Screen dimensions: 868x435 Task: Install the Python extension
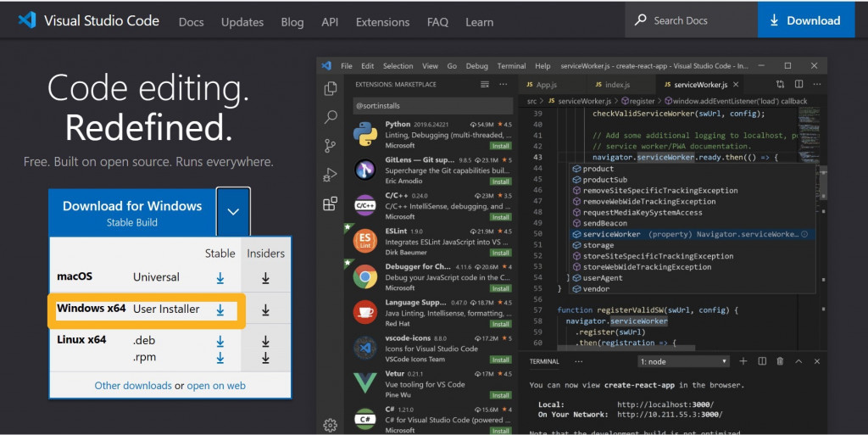[500, 146]
